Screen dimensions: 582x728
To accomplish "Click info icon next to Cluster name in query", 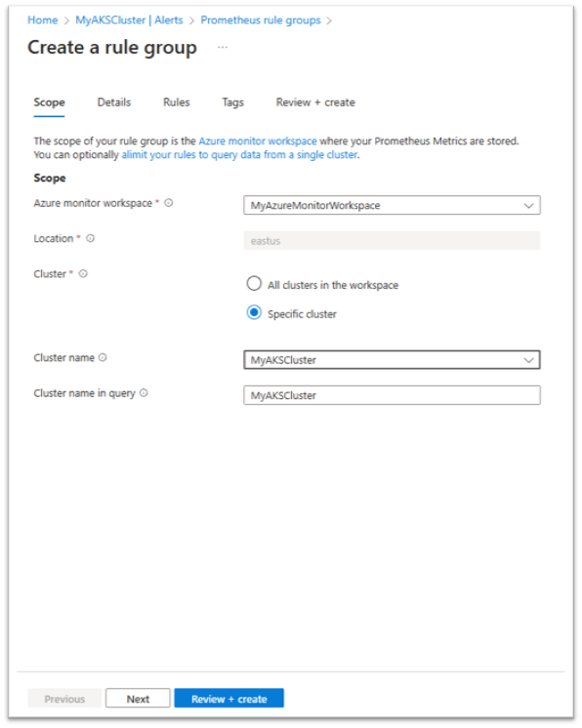I will (x=144, y=392).
